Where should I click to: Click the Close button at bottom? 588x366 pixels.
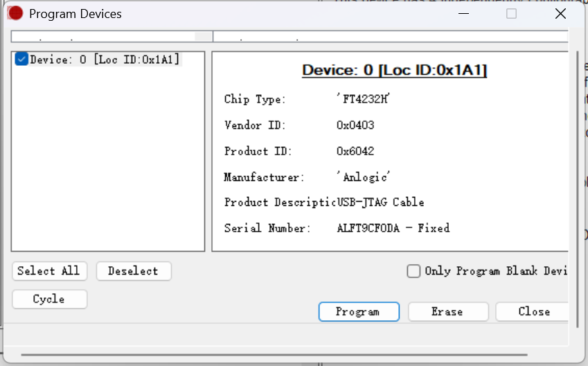533,311
